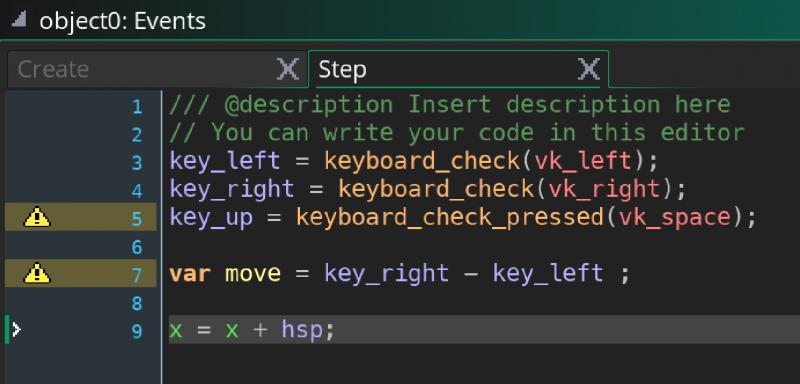Click the object0: Events title bar
This screenshot has height=384, width=800.
[400, 20]
